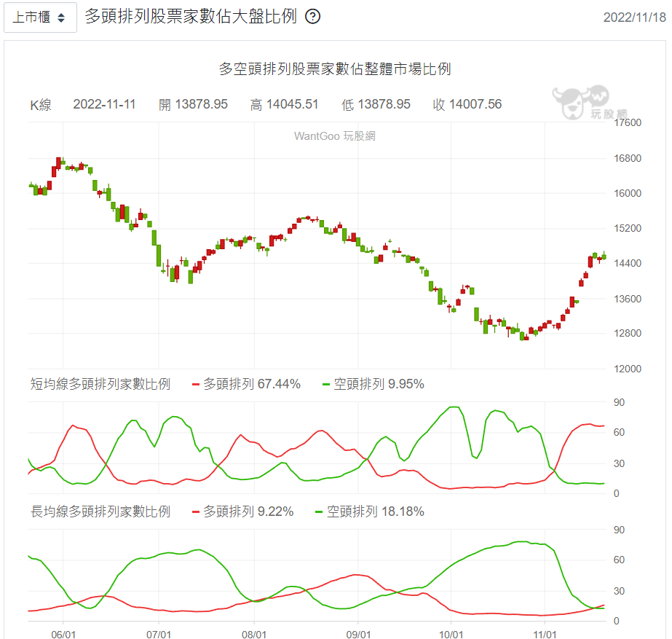Click the 2022/11/18 date in header
The image size is (672, 639).
(x=634, y=17)
